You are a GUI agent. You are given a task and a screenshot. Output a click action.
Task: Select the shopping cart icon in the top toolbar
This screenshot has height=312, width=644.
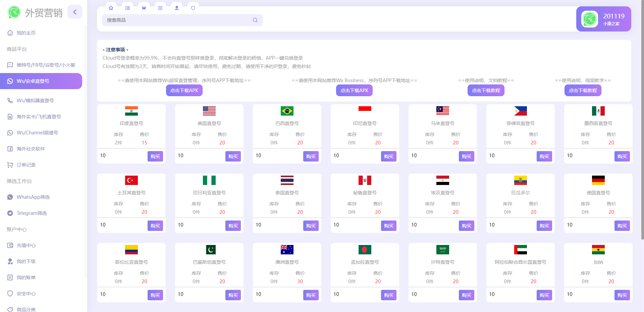coord(144,8)
